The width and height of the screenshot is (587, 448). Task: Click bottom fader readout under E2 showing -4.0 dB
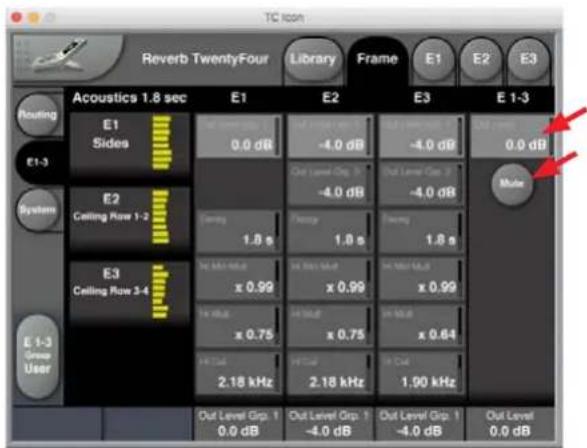(x=329, y=424)
